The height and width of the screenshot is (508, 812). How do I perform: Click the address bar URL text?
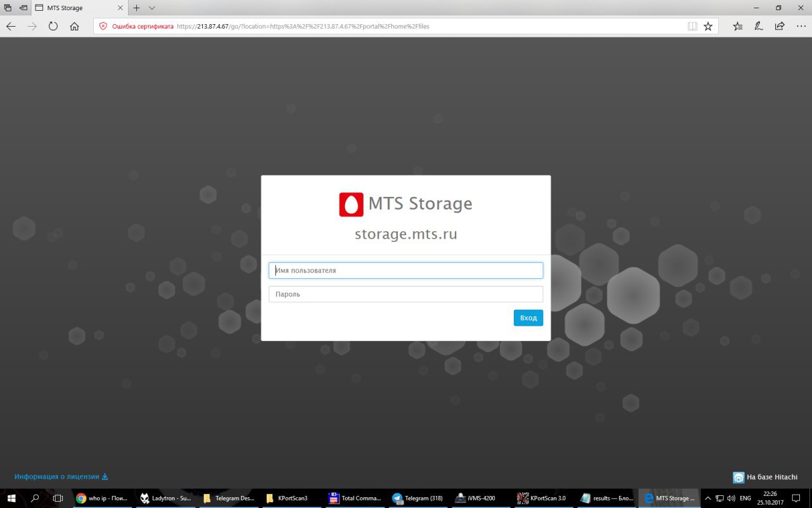(x=303, y=27)
